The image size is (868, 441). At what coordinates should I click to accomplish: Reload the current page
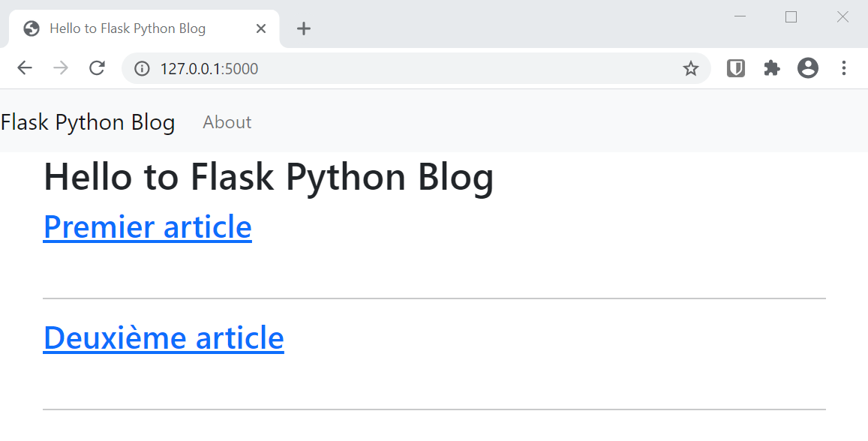97,68
